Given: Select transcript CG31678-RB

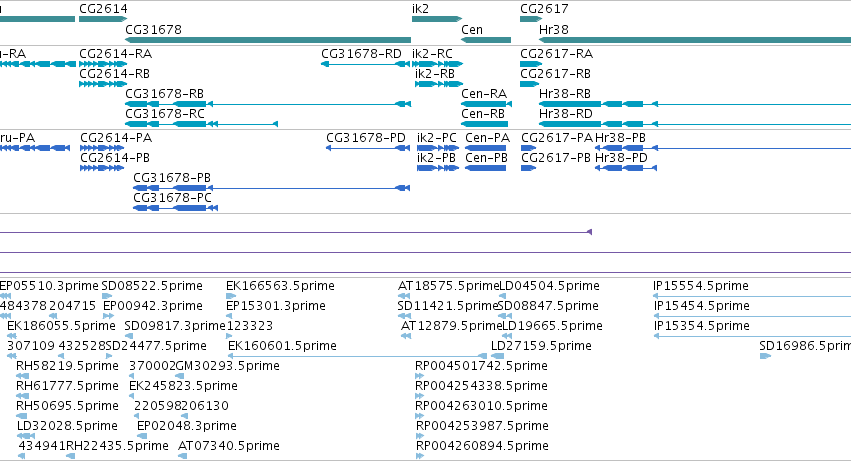Looking at the screenshot, I should coord(164,93).
